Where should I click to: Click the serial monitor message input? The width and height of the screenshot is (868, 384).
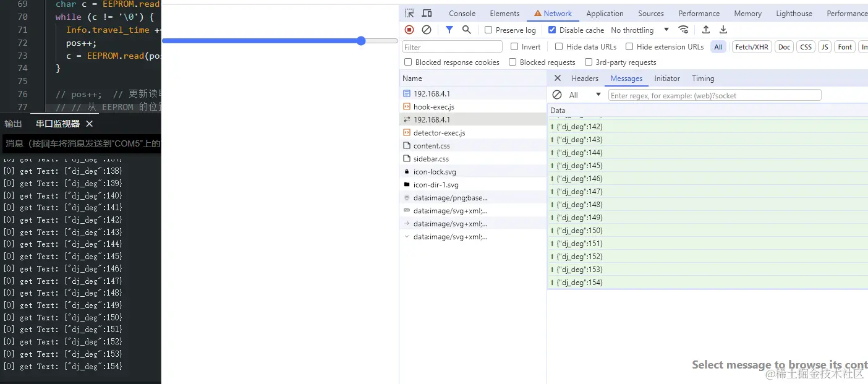click(x=82, y=143)
